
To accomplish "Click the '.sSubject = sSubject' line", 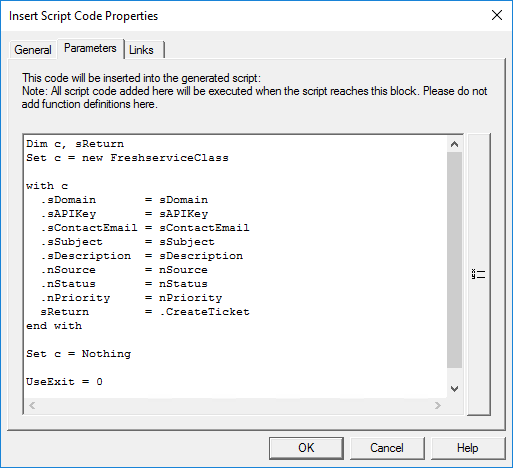I will pyautogui.click(x=128, y=242).
